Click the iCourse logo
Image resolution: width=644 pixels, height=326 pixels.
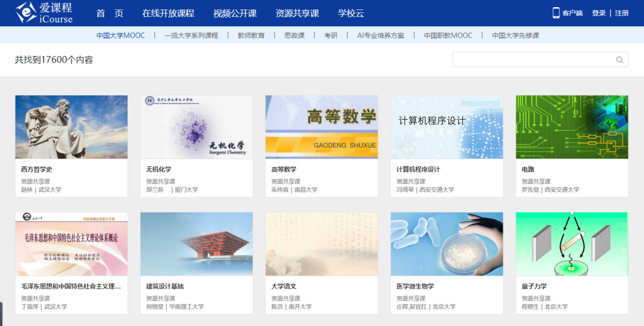(44, 13)
